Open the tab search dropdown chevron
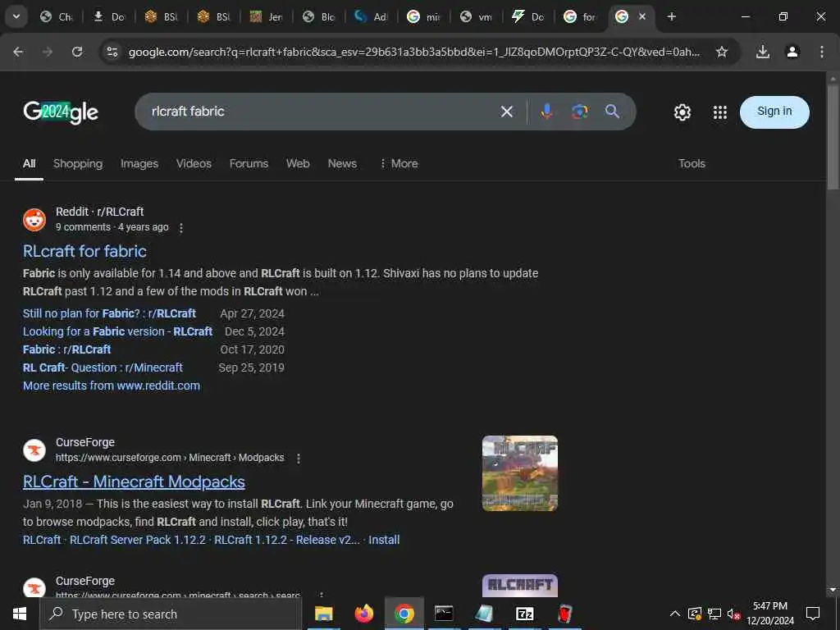Screen dimensions: 840x630 pyautogui.click(x=16, y=16)
